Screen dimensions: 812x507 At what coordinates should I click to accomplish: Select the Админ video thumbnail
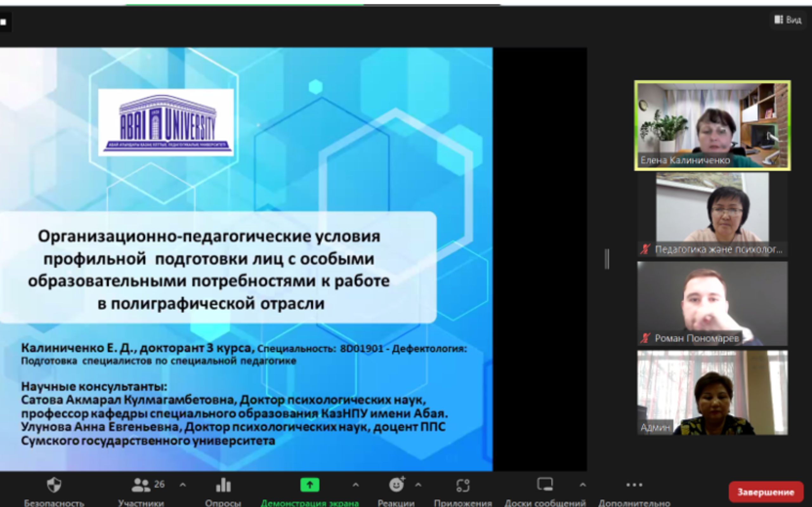[x=712, y=392]
